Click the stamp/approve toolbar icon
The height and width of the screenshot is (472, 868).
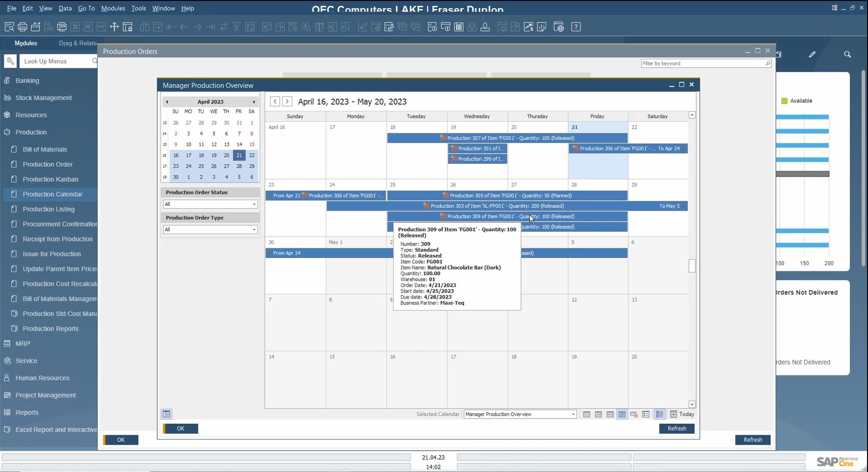pos(485,27)
